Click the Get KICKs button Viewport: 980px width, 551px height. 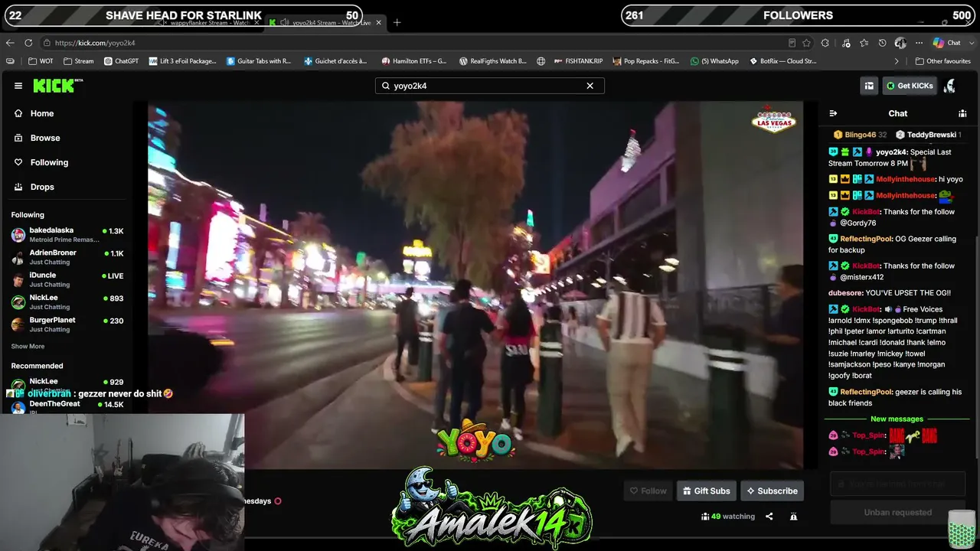910,86
